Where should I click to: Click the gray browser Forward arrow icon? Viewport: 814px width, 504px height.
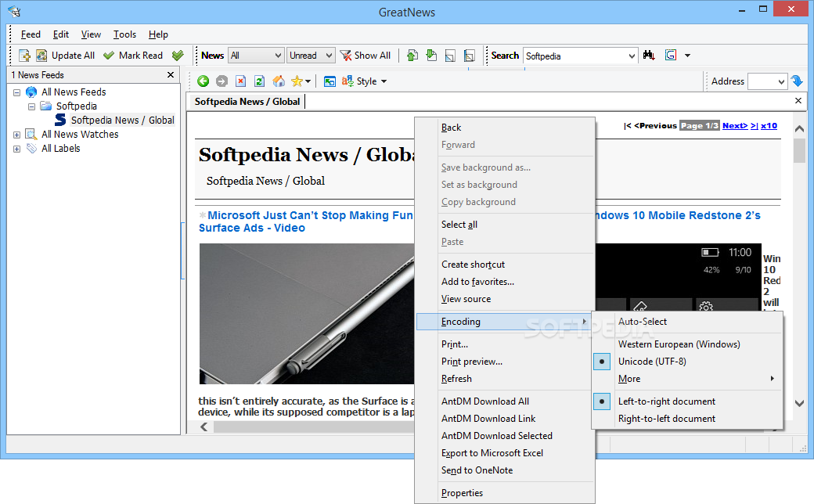tap(222, 81)
